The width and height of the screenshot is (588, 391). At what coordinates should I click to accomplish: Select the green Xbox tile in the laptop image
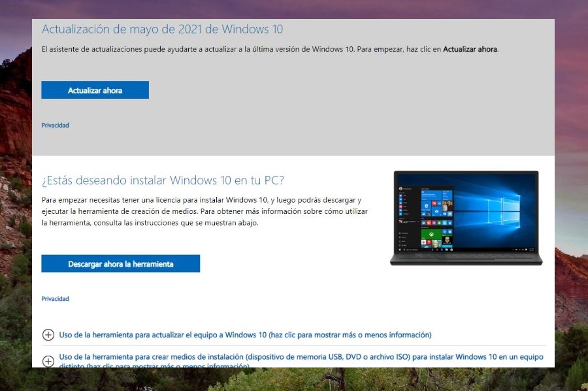[431, 234]
